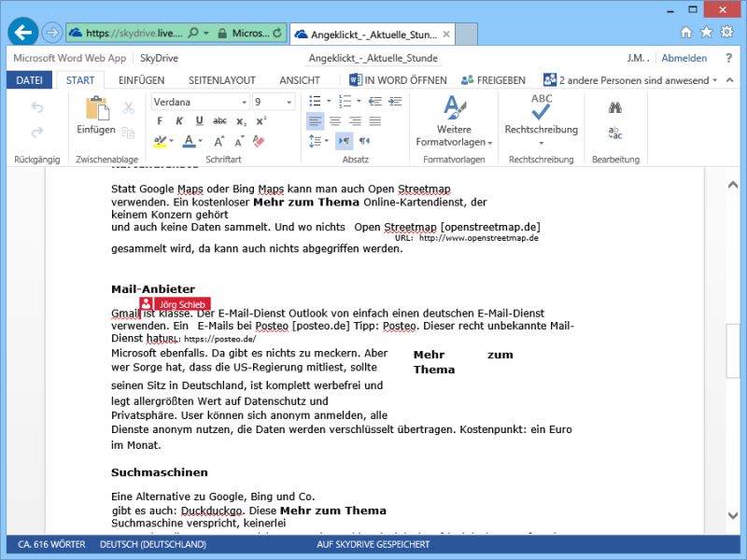The image size is (747, 560).
Task: Center align text
Action: tap(335, 121)
